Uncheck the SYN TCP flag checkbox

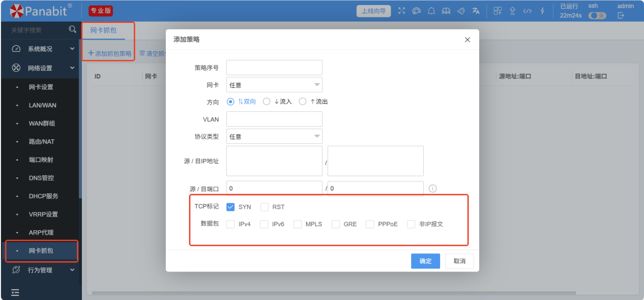point(230,207)
